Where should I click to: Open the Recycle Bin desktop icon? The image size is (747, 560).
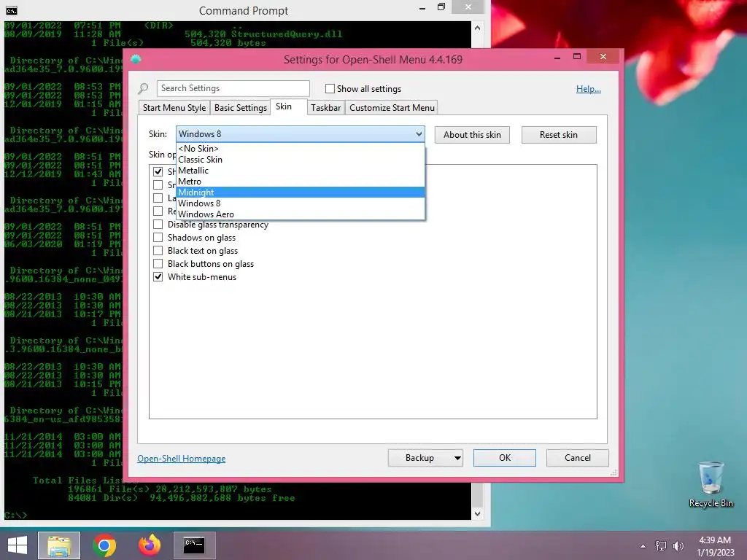point(711,485)
